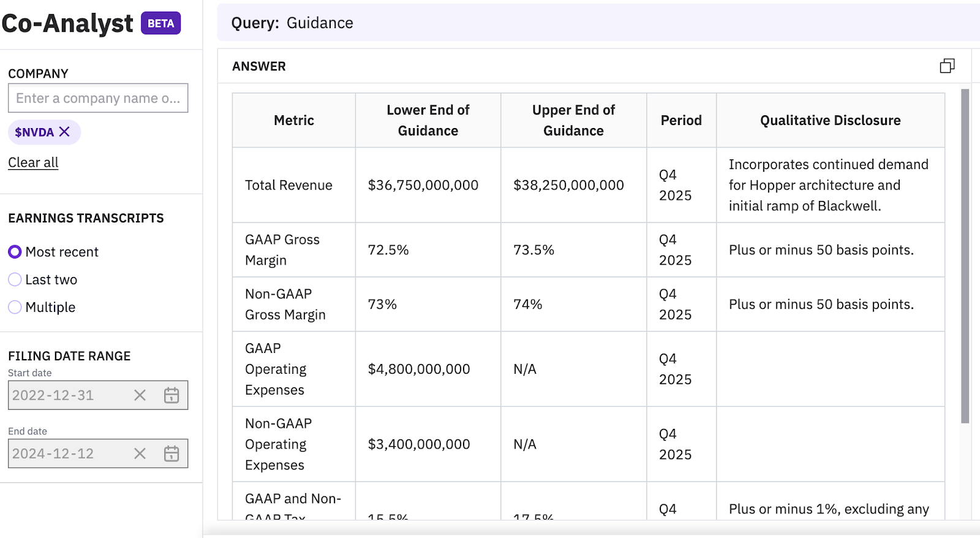This screenshot has height=538, width=980.
Task: Click the Clear all link
Action: pyautogui.click(x=33, y=162)
